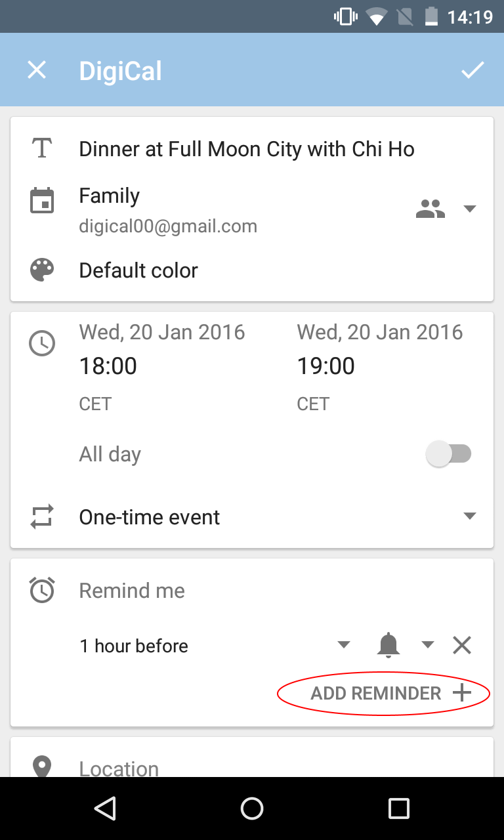Expand the calendar selection dropdown arrow
The image size is (504, 840).
pyautogui.click(x=469, y=209)
